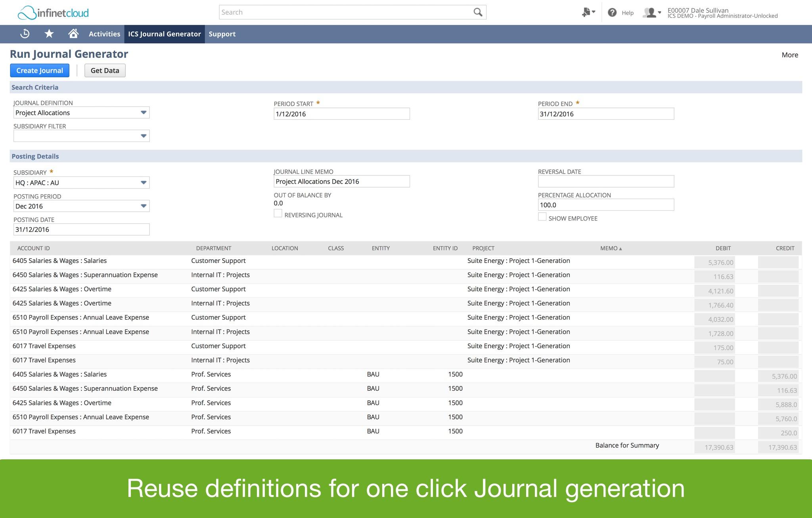Open the Subsidiary Filter dropdown

click(144, 136)
